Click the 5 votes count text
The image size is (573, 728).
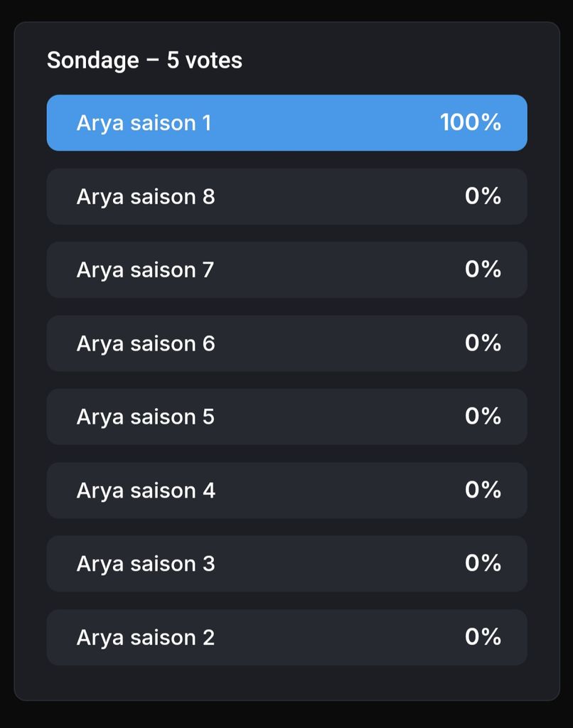204,60
